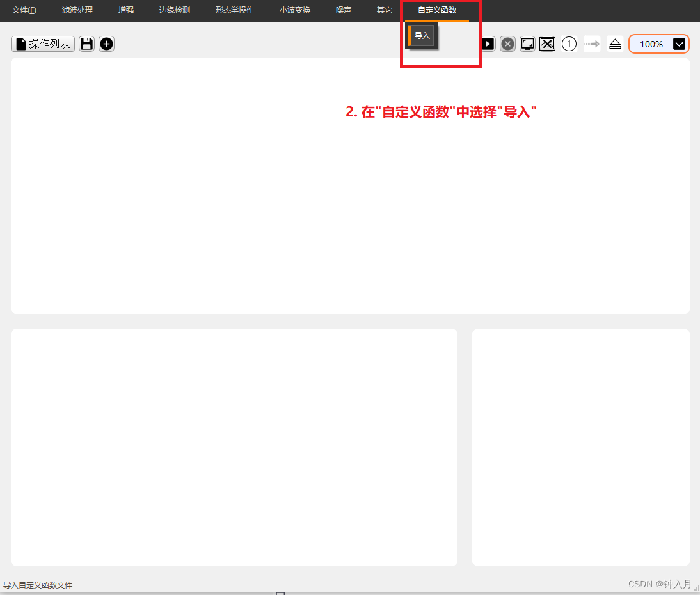The image size is (700, 595).
Task: Click the play run button icon
Action: pyautogui.click(x=488, y=44)
